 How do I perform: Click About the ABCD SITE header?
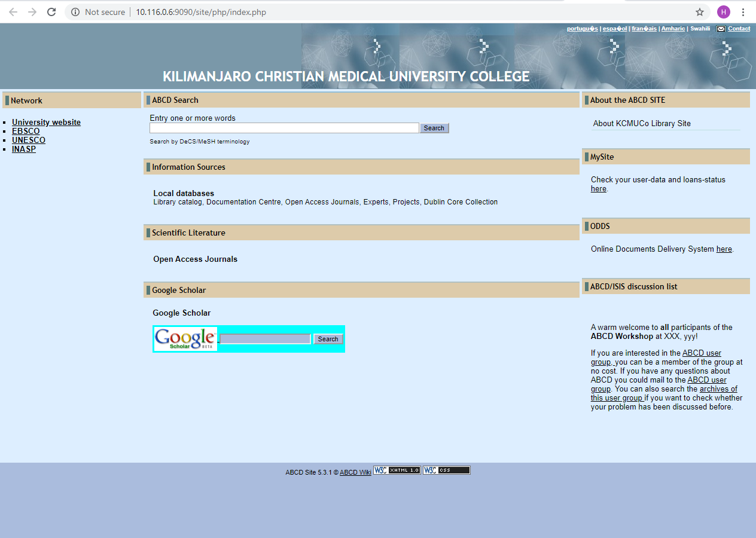[666, 100]
